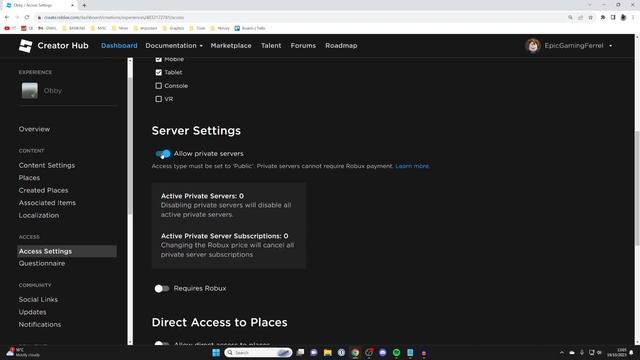Open the Boards Trello bookmark

[x=250, y=28]
